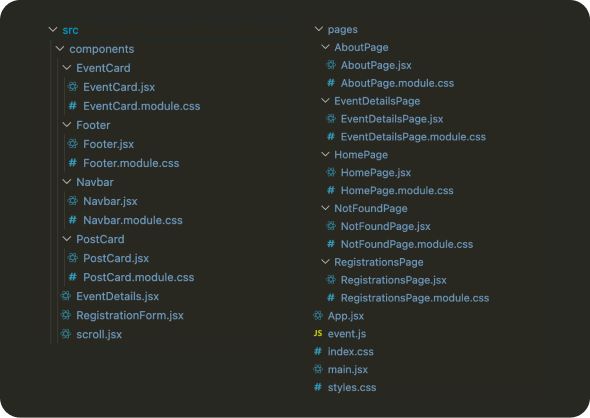Image resolution: width=590 pixels, height=418 pixels.
Task: Open the event.js file
Action: 347,334
